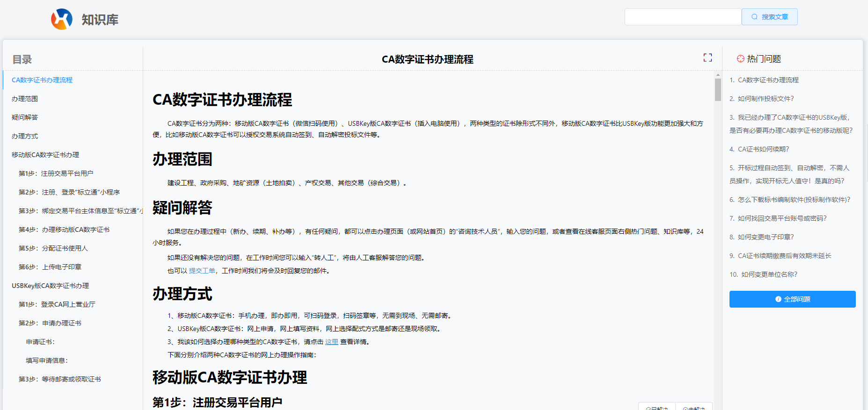868x410 pixels.
Task: Jump to 疑问解答 in the contents list
Action: click(25, 117)
